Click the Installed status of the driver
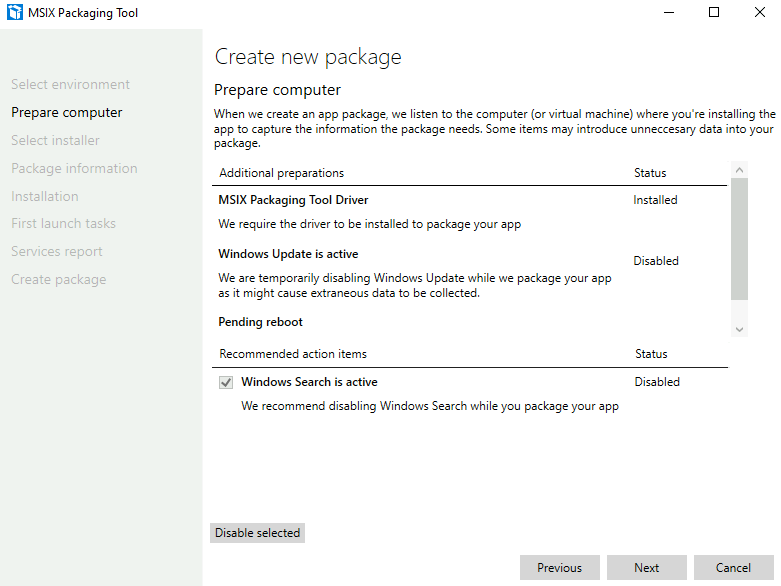This screenshot has height=586, width=781. pyautogui.click(x=655, y=200)
